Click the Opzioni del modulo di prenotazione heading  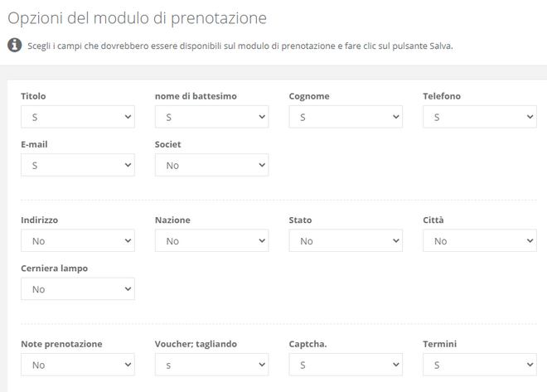(138, 17)
